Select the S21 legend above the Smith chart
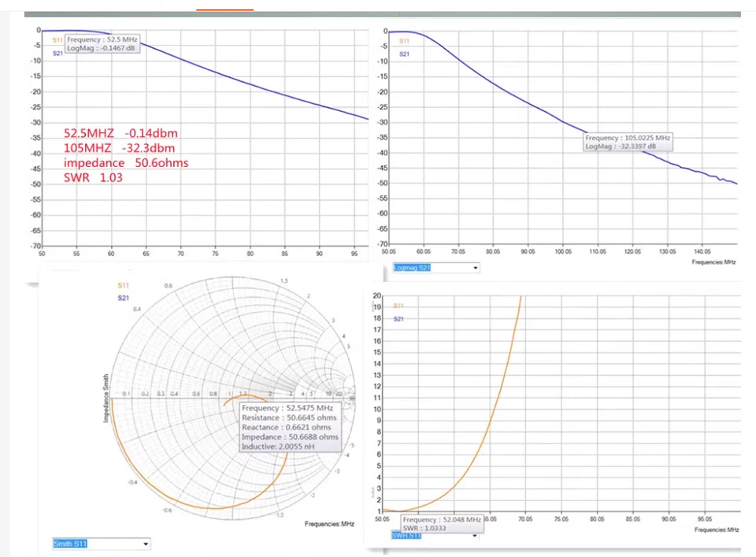 pyautogui.click(x=123, y=298)
